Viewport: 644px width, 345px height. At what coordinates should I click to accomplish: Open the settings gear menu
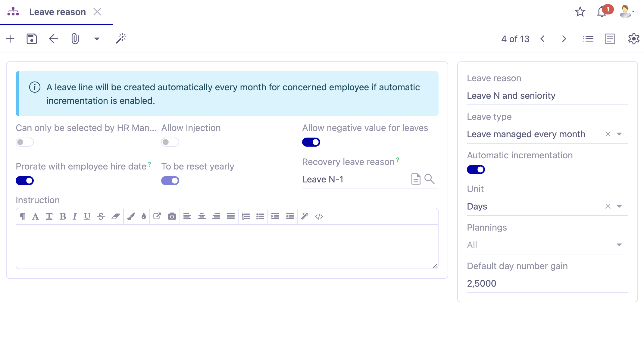coord(633,39)
